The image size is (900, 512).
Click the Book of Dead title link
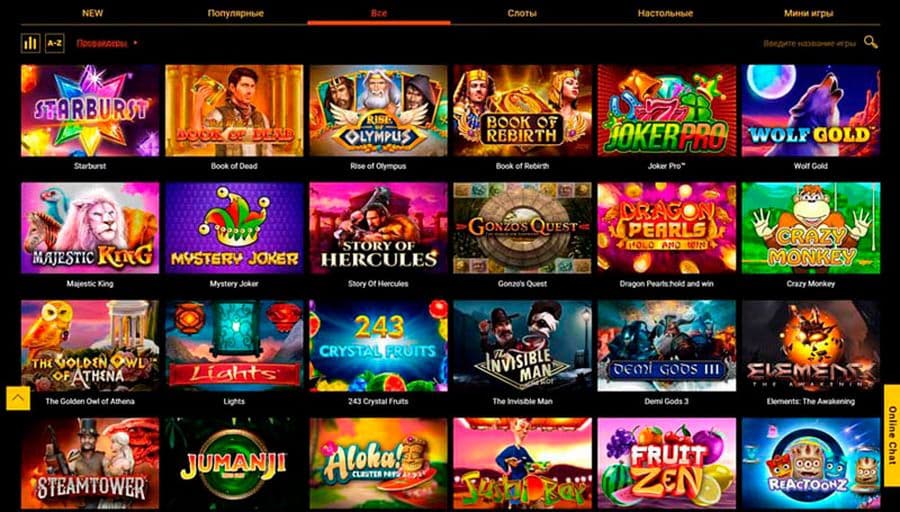pyautogui.click(x=234, y=166)
